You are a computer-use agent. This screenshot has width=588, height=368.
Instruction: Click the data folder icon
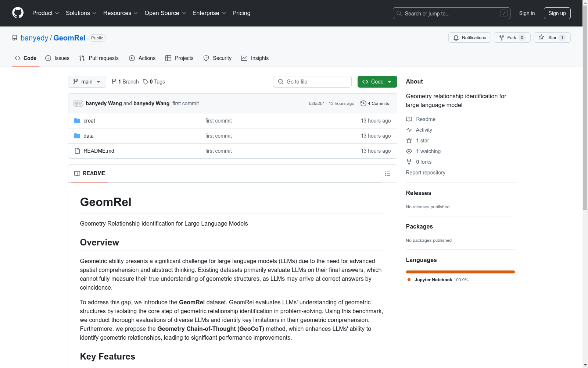[77, 136]
